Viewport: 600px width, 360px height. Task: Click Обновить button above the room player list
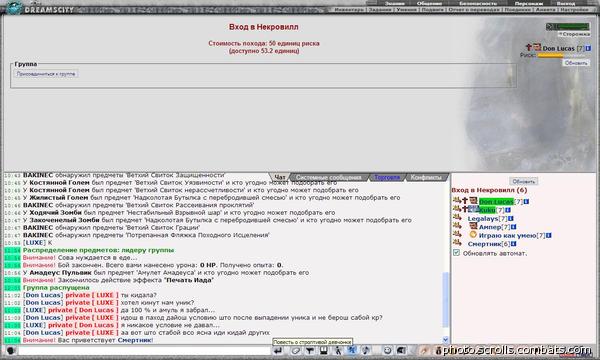click(523, 181)
